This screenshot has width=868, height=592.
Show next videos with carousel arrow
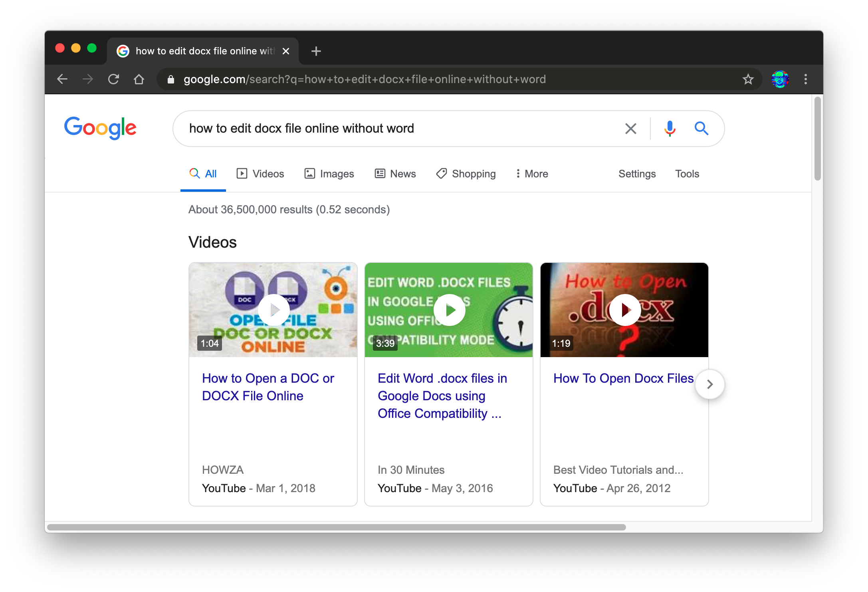point(709,384)
